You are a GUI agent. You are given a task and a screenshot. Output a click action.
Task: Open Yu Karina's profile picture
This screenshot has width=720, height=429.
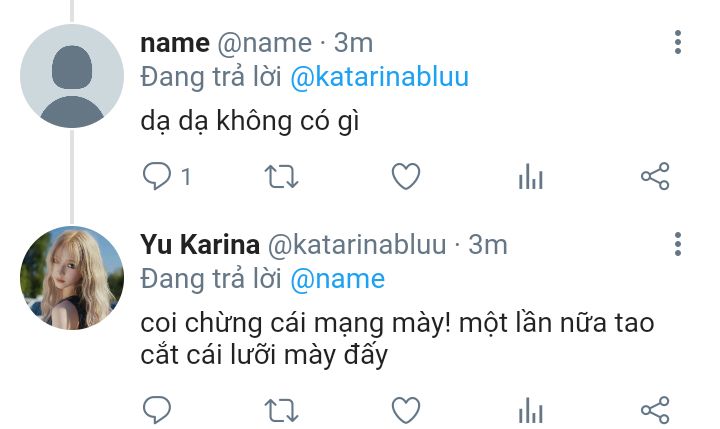[72, 278]
